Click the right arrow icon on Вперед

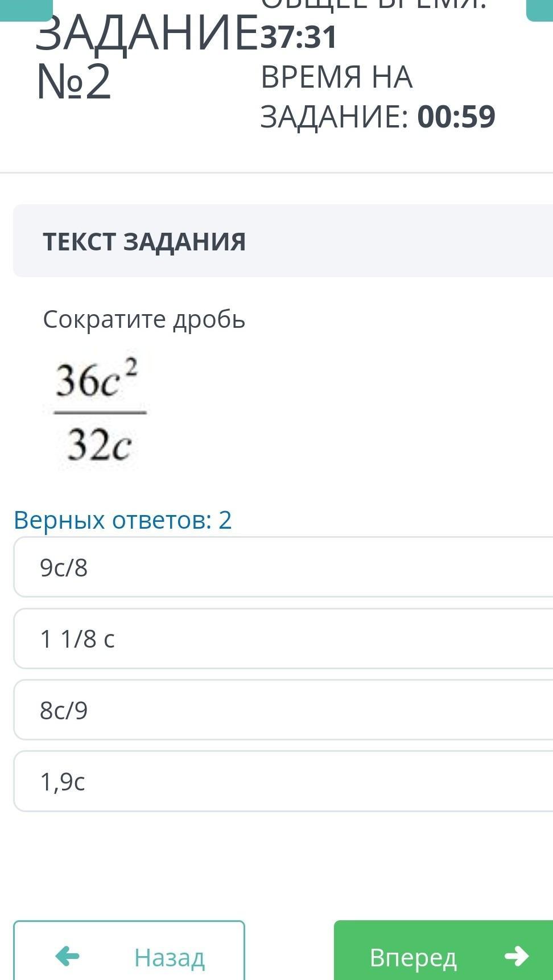[x=516, y=956]
